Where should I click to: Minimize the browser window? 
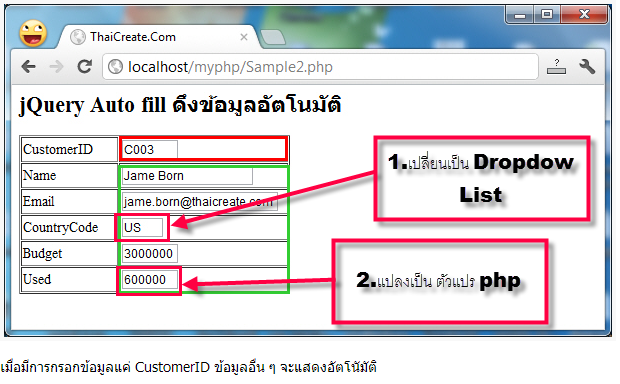(520, 15)
